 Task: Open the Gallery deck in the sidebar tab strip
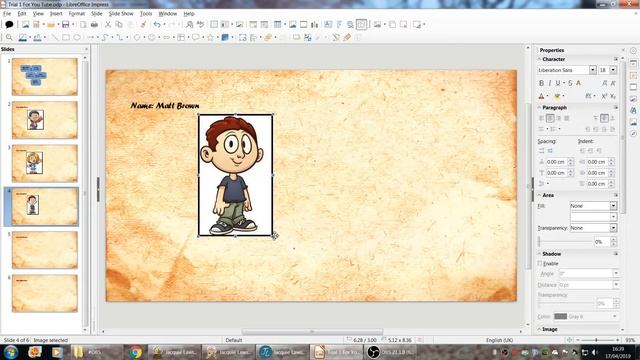pyautogui.click(x=633, y=122)
